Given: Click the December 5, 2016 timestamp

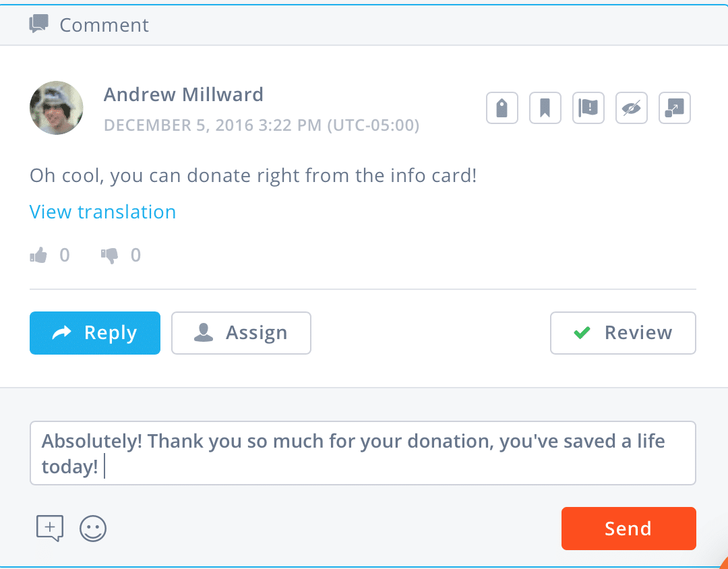Looking at the screenshot, I should coord(262,125).
